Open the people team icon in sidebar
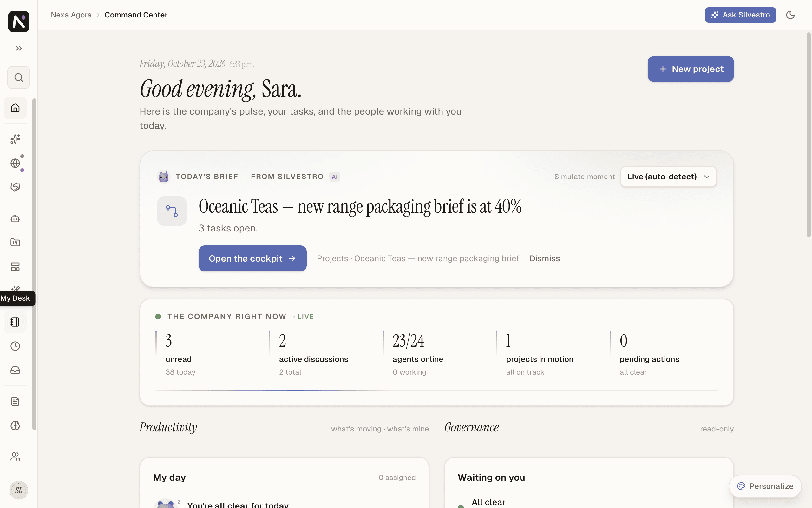This screenshot has width=812, height=508. [x=15, y=457]
